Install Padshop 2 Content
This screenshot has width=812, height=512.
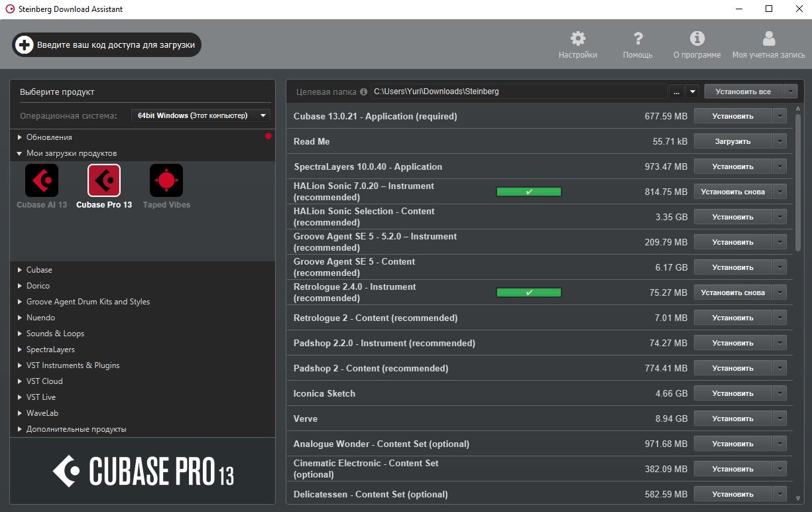[x=733, y=368]
